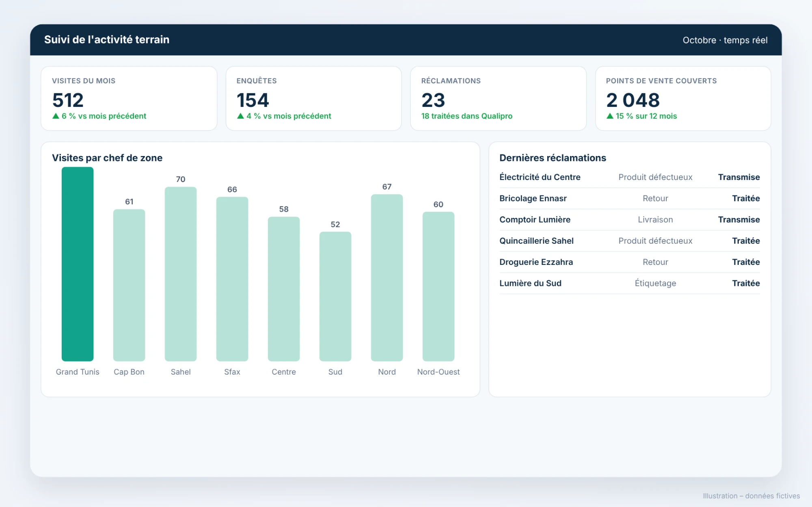Viewport: 812px width, 507px height.
Task: Click the green arrow beside 15 %
Action: coord(610,116)
